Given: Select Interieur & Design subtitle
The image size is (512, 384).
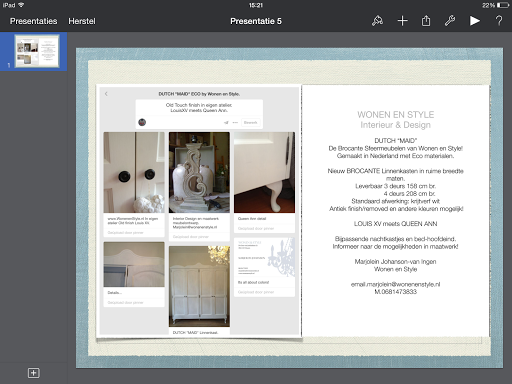Looking at the screenshot, I should (396, 125).
